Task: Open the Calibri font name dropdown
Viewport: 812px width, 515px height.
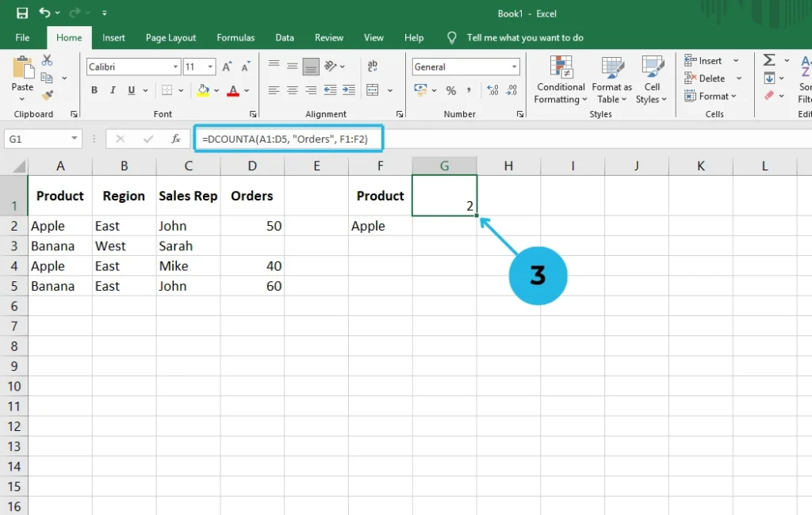Action: coord(175,67)
